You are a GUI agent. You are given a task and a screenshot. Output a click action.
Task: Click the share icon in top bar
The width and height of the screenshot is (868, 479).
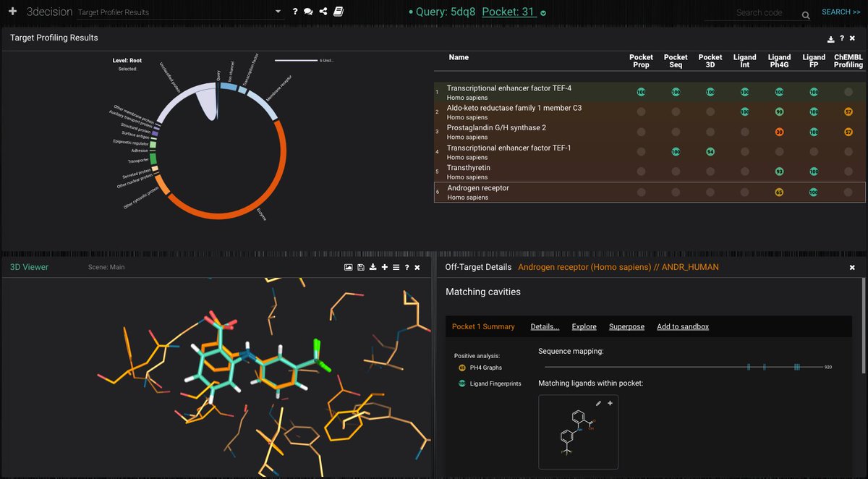click(323, 12)
